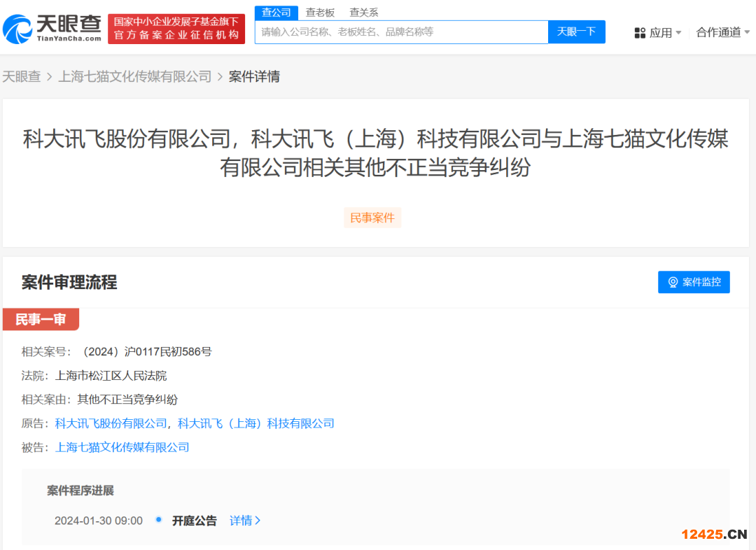Expand the 应用 dropdown arrow
Screen dimensions: 756x550
[x=678, y=33]
